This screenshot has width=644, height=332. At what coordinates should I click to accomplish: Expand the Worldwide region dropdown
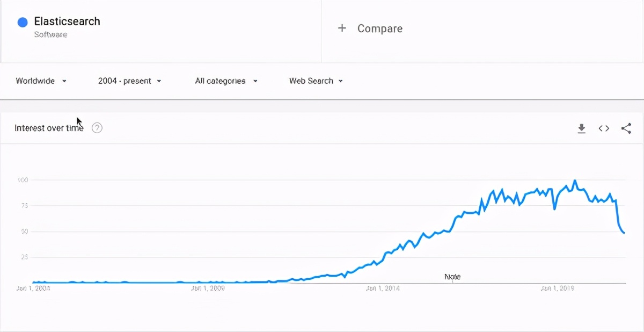click(41, 81)
